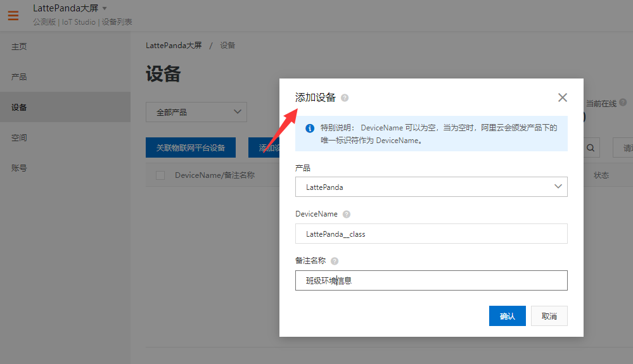
Task: Click the help icon beside 当前在线
Action: click(623, 103)
